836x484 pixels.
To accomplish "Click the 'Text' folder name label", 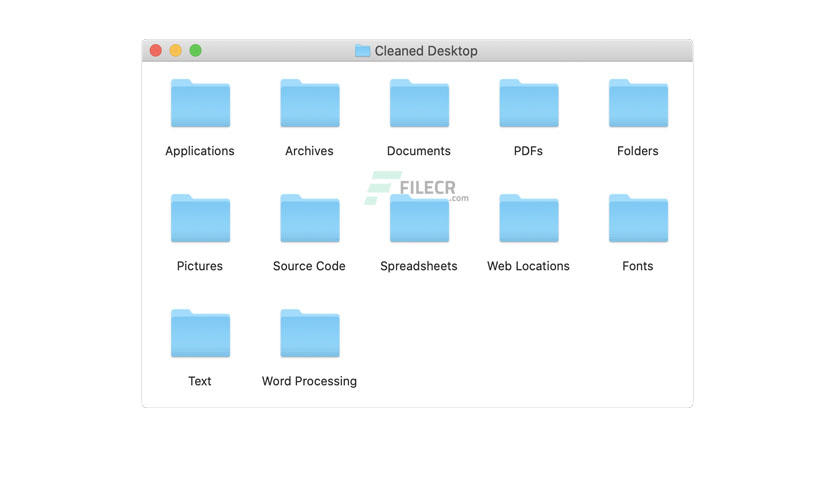I will point(200,381).
